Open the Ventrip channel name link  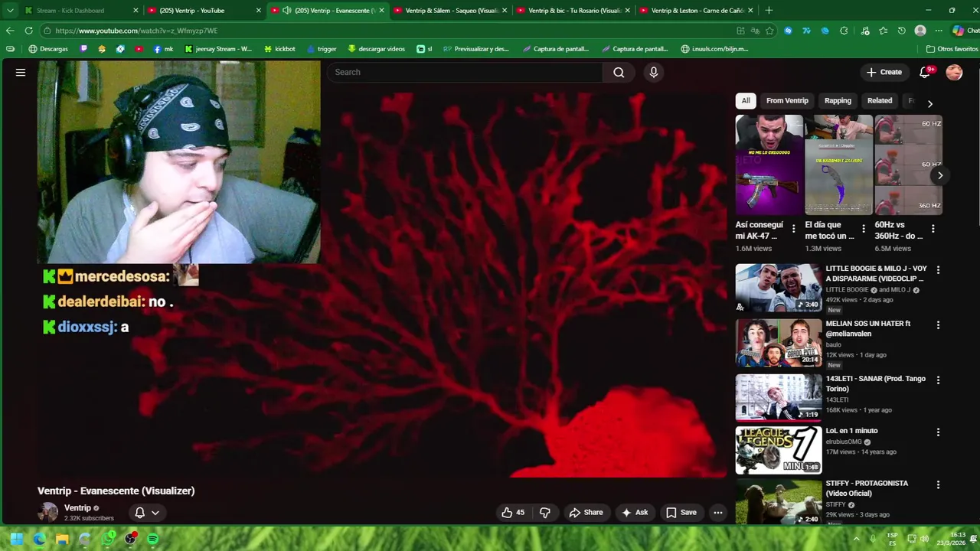[77, 508]
